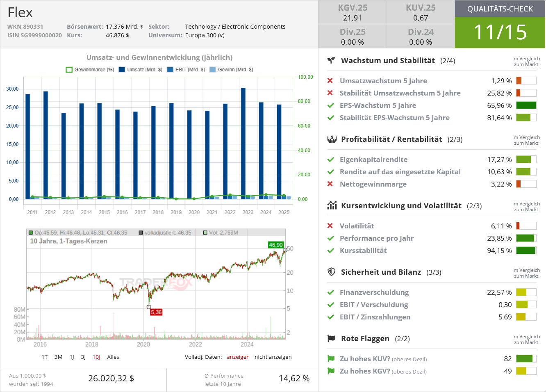The width and height of the screenshot is (546, 392).
Task: Click red cross beside Stabilität Umsatzwachstum 5 Jahre
Action: pos(330,93)
